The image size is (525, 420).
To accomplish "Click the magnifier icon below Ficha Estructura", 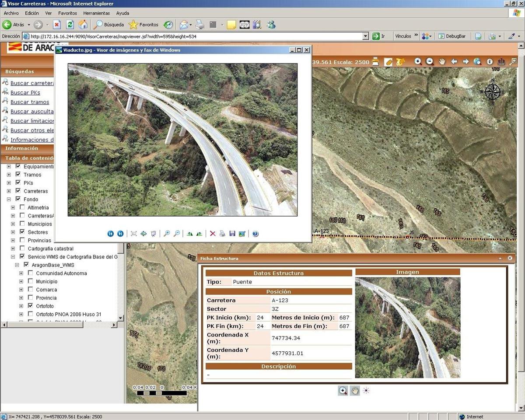I will click(x=343, y=391).
